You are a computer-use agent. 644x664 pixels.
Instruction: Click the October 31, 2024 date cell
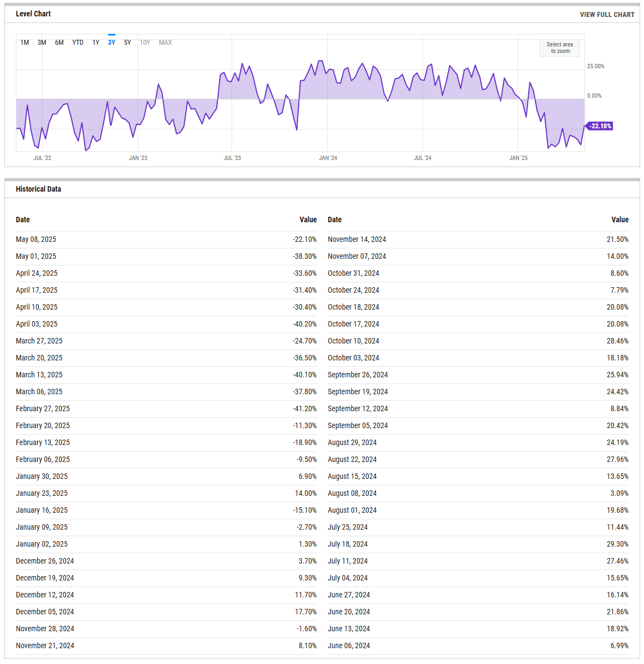[353, 273]
